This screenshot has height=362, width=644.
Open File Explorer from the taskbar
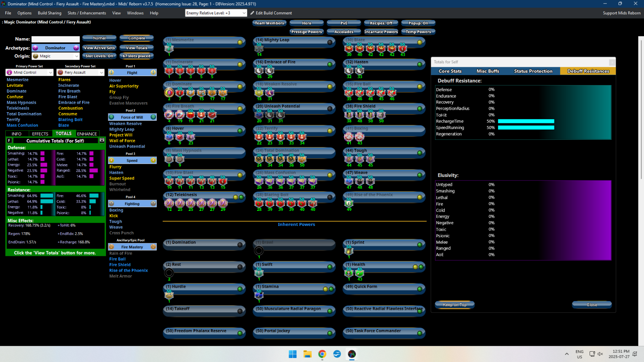coord(307,354)
